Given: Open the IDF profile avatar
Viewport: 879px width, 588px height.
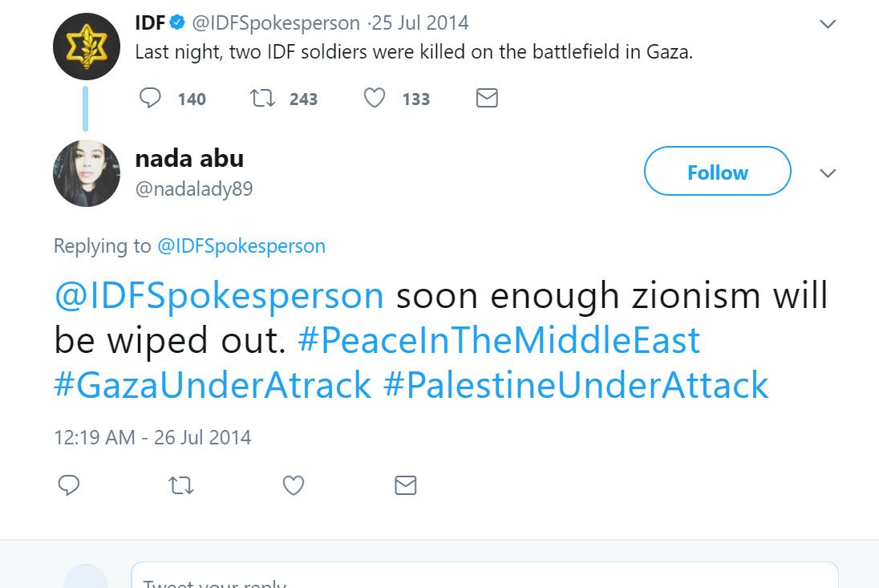Looking at the screenshot, I should (86, 47).
